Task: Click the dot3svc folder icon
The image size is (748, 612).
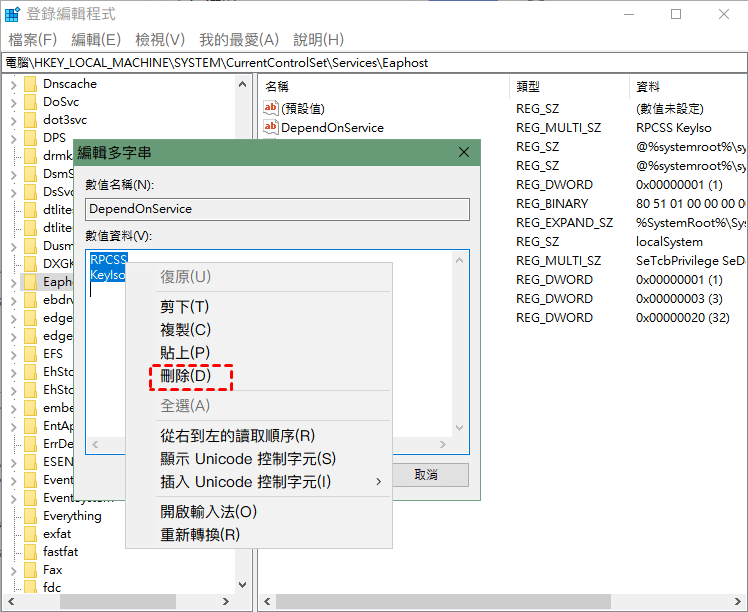Action: (x=30, y=120)
